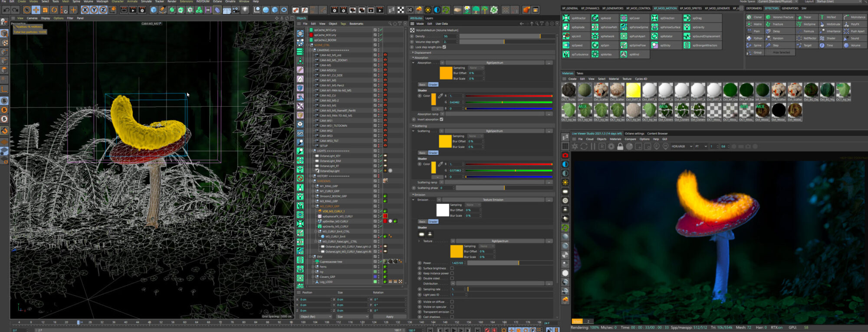This screenshot has width=868, height=332.
Task: Enable Cast shadows checkbox
Action: (x=452, y=317)
